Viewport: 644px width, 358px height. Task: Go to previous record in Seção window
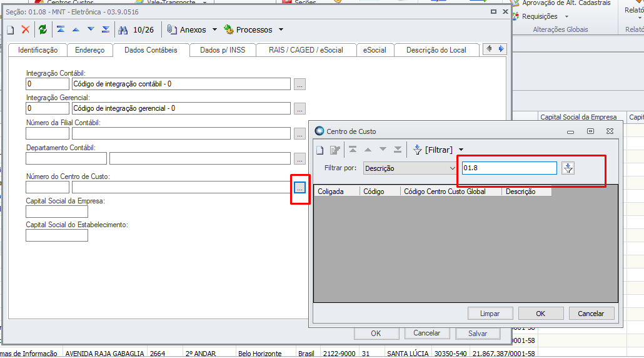[x=76, y=29]
